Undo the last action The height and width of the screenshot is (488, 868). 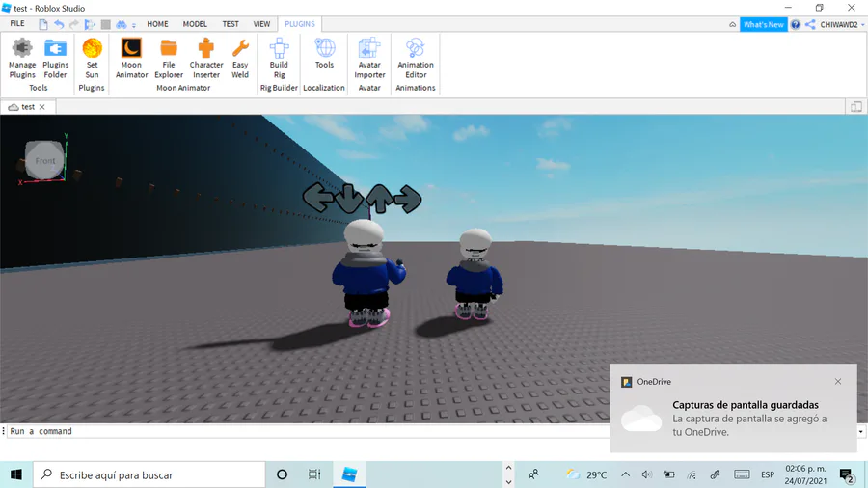(x=59, y=24)
